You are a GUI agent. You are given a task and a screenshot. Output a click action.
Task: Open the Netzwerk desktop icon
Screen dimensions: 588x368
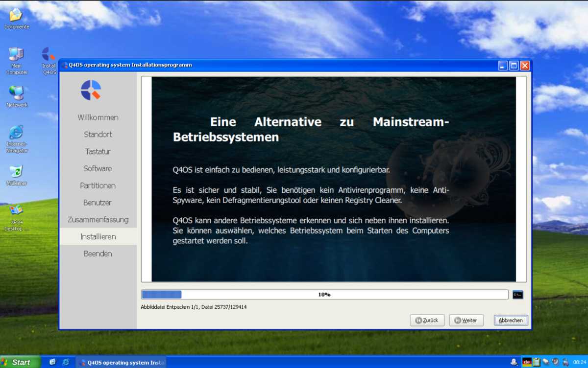pyautogui.click(x=16, y=94)
